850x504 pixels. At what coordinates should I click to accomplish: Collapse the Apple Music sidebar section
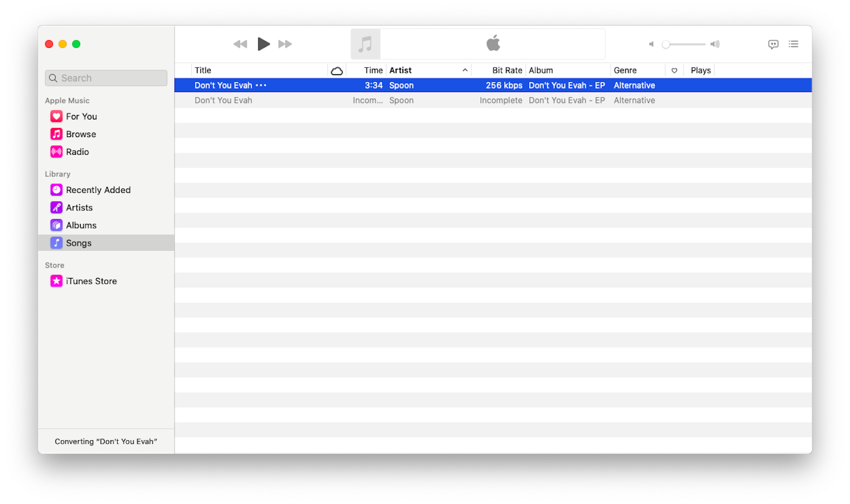pyautogui.click(x=67, y=100)
